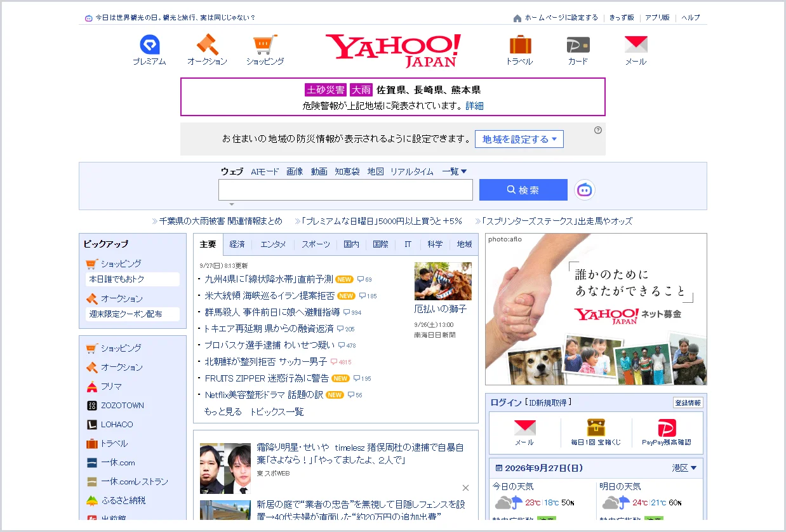Open the スプリンターズステークス link

557,221
